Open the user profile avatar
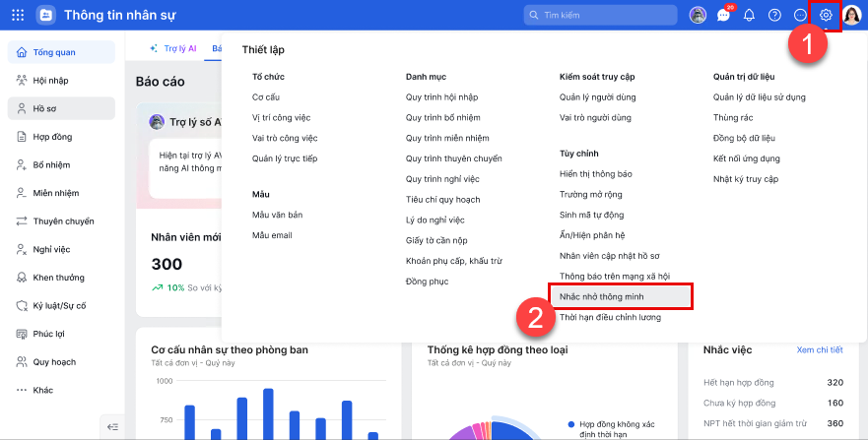Viewport: 868px width, 440px height. (852, 15)
